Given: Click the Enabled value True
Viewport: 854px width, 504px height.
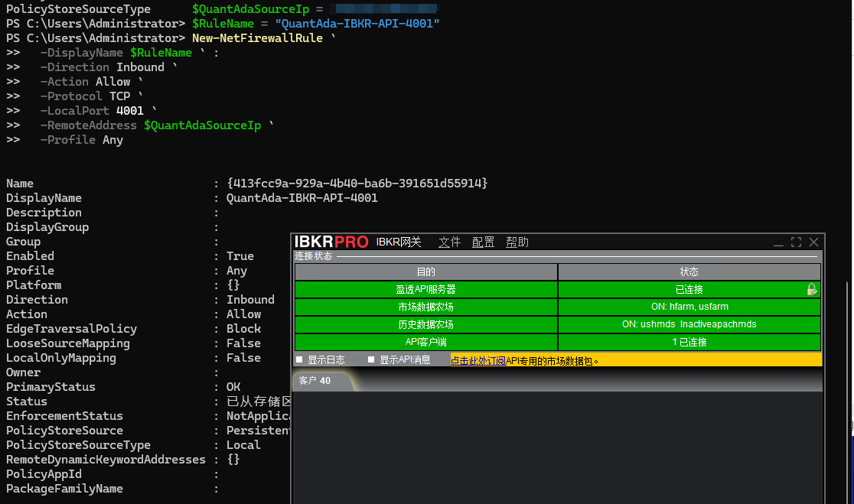Looking at the screenshot, I should (240, 255).
